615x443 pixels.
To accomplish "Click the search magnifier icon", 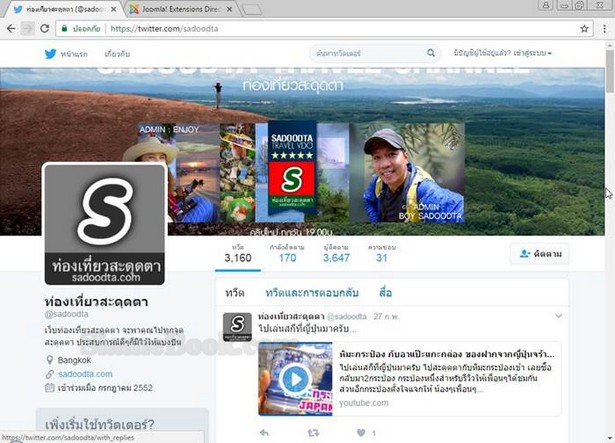I will click(431, 53).
